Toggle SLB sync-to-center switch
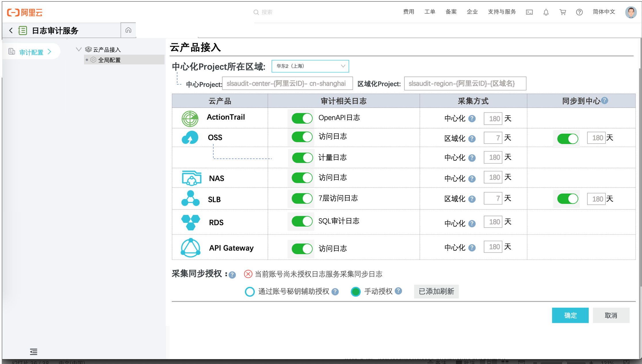Viewport: 642px width, 364px height. (x=568, y=199)
